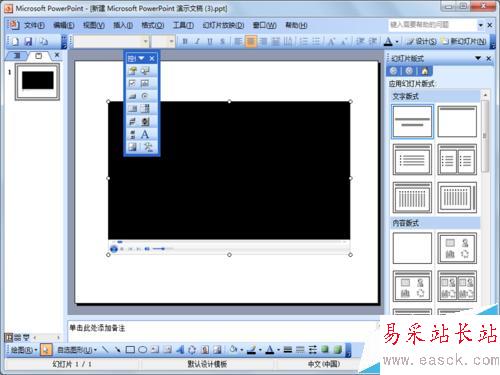Click the 设计(S) Design button
The width and height of the screenshot is (500, 375).
point(422,41)
